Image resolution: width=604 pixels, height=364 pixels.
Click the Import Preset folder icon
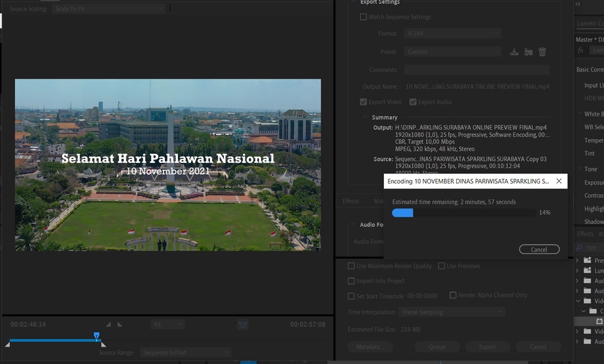528,52
